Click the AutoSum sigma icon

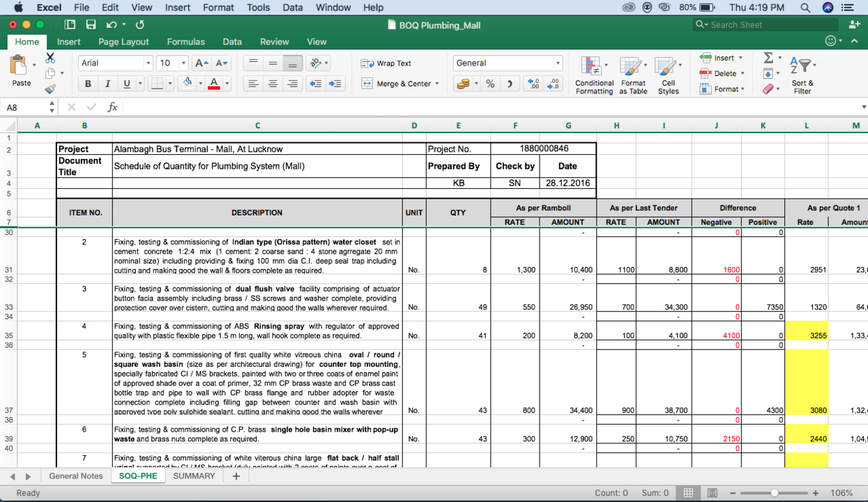[768, 58]
